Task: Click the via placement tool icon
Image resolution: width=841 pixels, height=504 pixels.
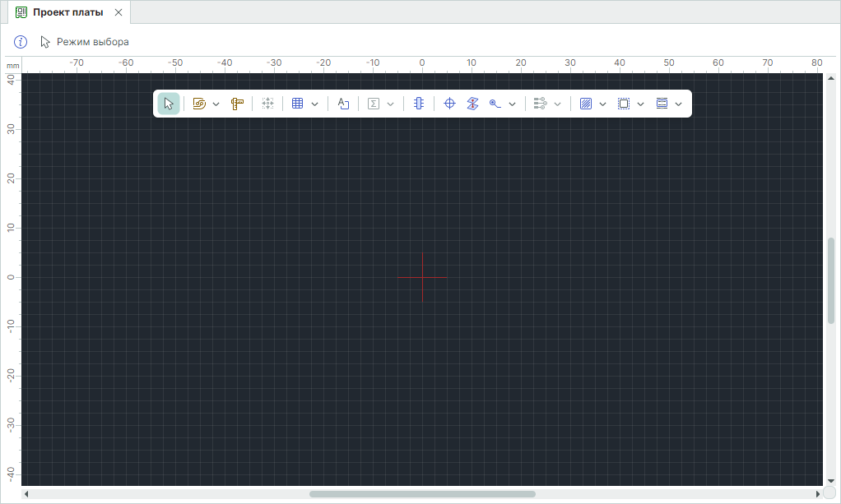Action: [x=495, y=104]
